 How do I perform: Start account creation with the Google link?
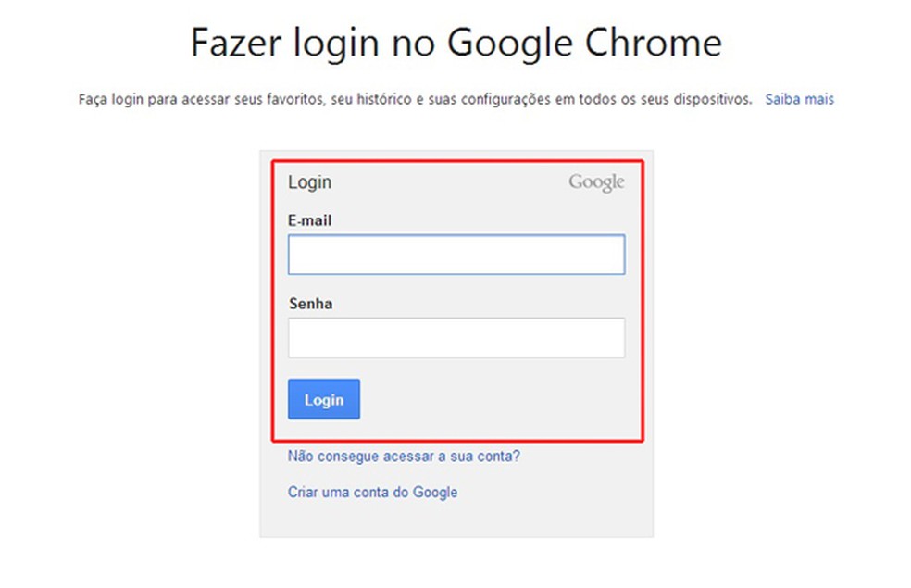coord(372,492)
